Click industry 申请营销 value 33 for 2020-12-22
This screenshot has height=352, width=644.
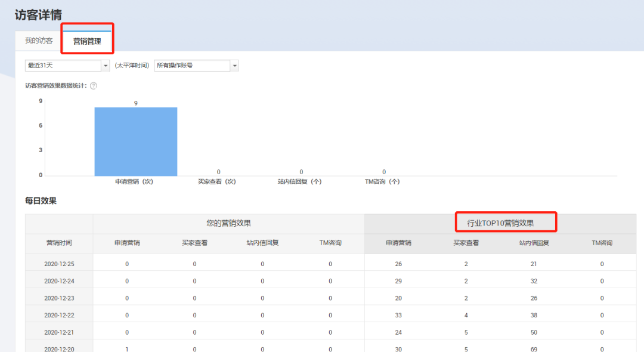click(398, 316)
